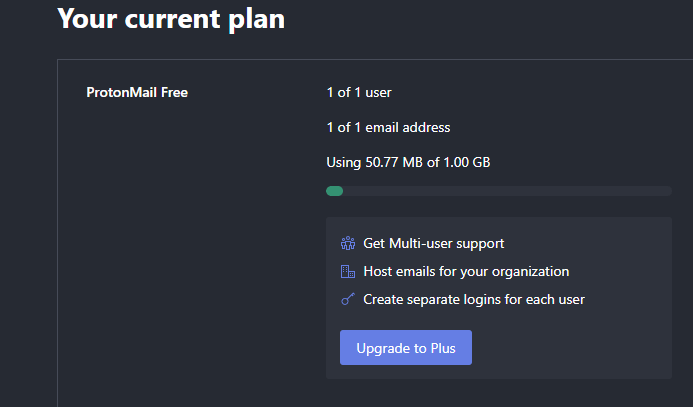
Task: Select the Get Multi-user support text
Action: point(434,243)
